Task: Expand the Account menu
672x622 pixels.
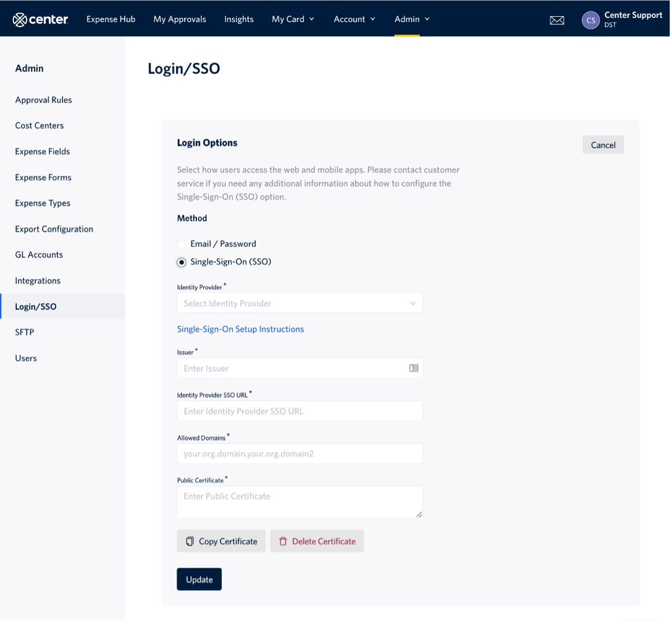Action: (354, 19)
